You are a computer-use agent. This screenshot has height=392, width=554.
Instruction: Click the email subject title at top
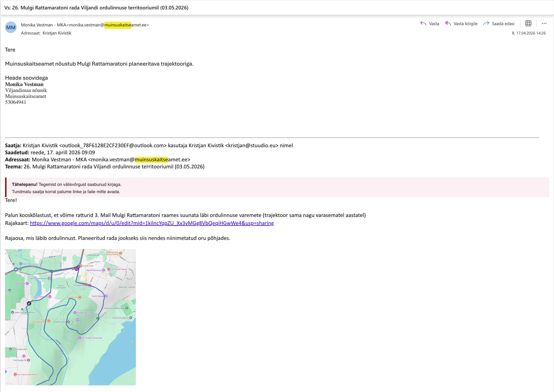pos(96,8)
